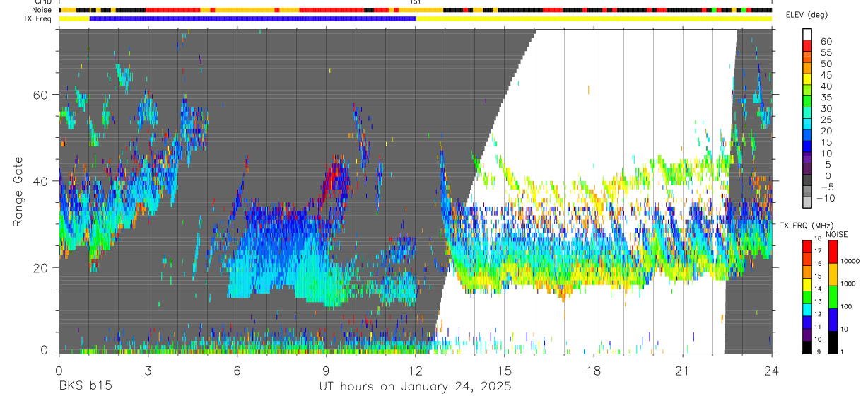This screenshot has height=401, width=868.
Task: Click the yellow 40–45 degree swatch in ELEV bar
Action: (x=807, y=81)
